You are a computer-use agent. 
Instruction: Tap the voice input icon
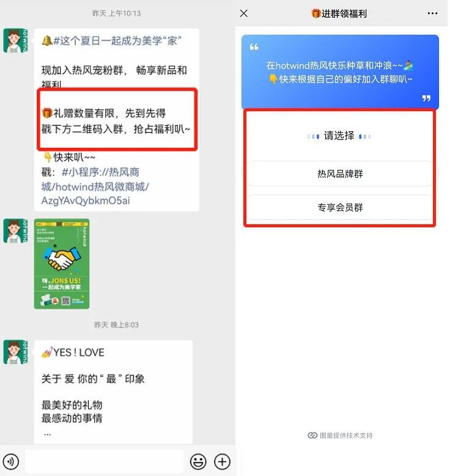(x=11, y=461)
